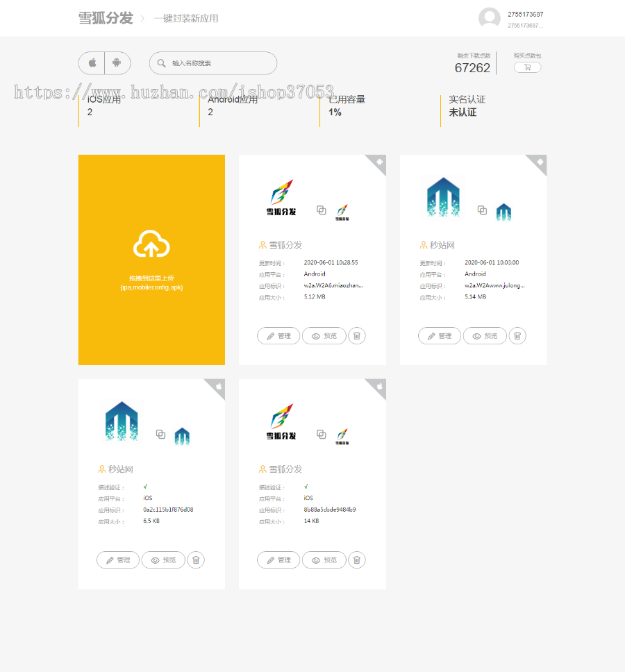Delete the Android 秒站网 app (5.14 MB)

[517, 336]
